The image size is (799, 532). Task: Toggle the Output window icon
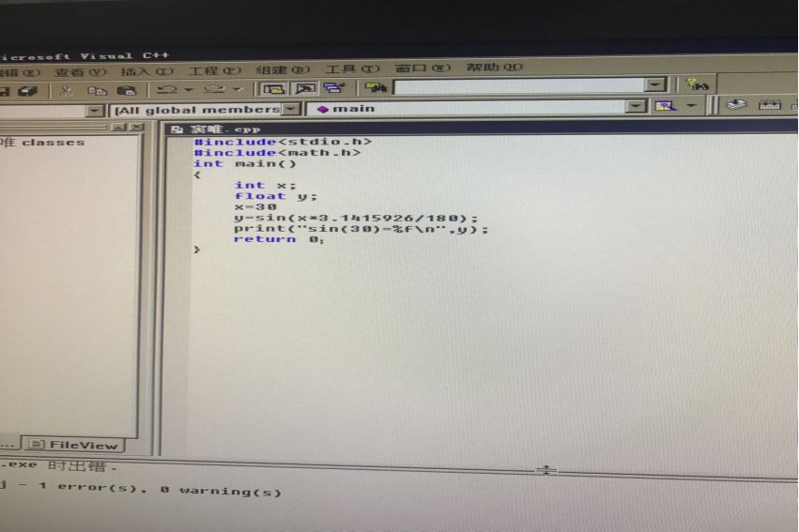[305, 88]
